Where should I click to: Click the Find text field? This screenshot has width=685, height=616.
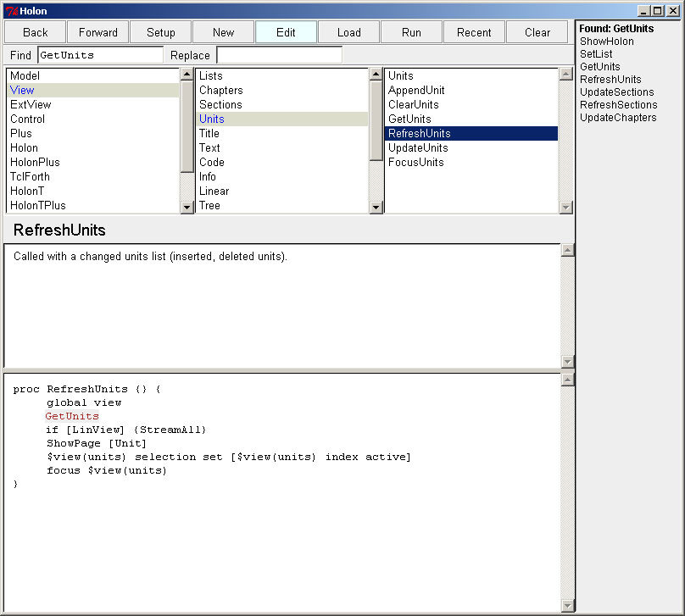pos(100,55)
